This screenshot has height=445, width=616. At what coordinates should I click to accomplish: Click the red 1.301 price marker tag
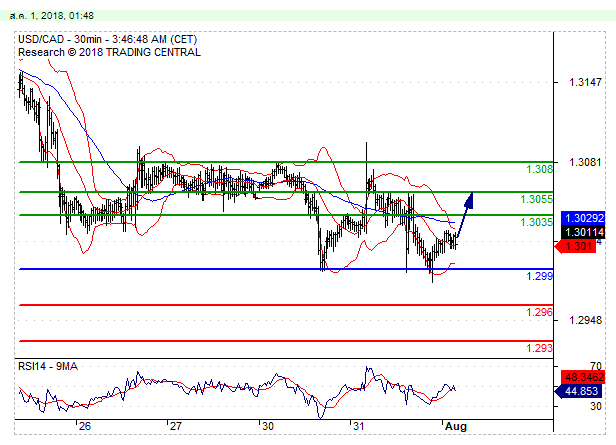pyautogui.click(x=576, y=247)
